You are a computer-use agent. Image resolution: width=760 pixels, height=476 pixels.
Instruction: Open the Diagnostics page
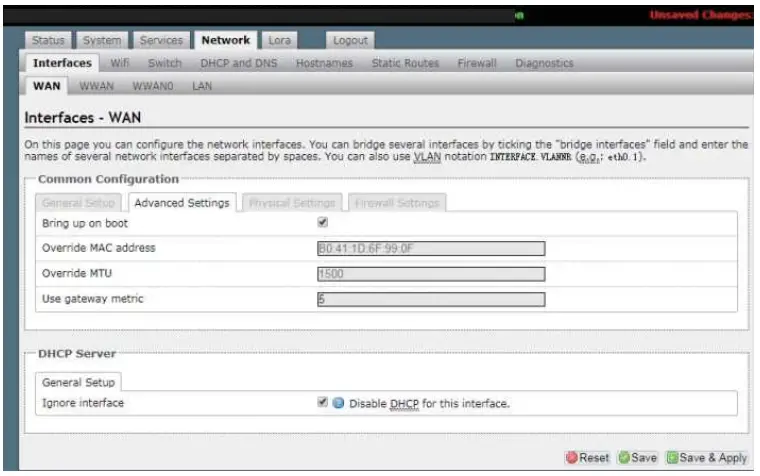point(544,63)
